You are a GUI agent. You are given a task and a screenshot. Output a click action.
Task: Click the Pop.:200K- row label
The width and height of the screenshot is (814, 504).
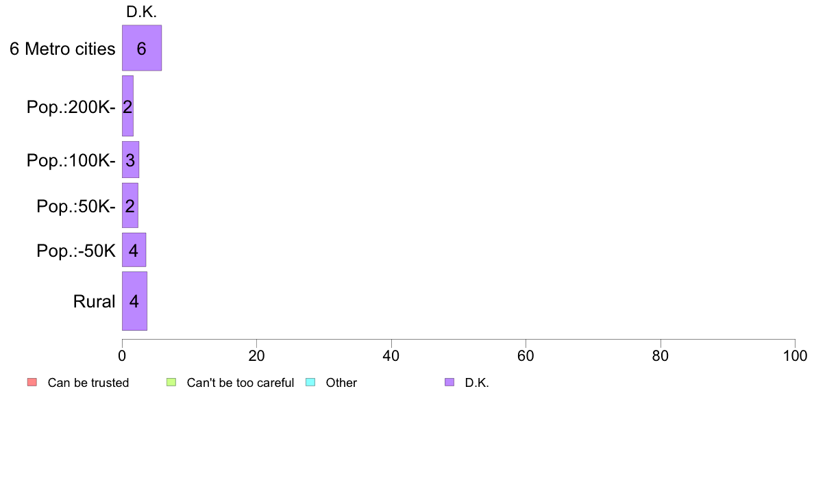[x=71, y=107]
